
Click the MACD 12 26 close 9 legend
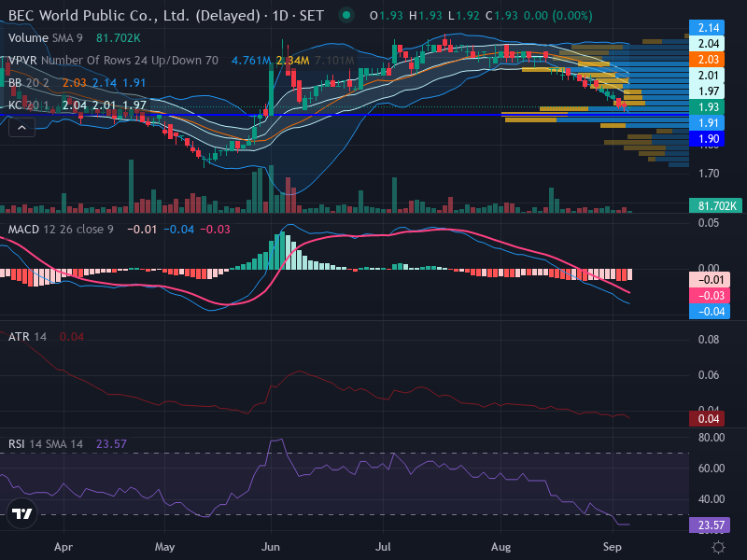click(61, 230)
